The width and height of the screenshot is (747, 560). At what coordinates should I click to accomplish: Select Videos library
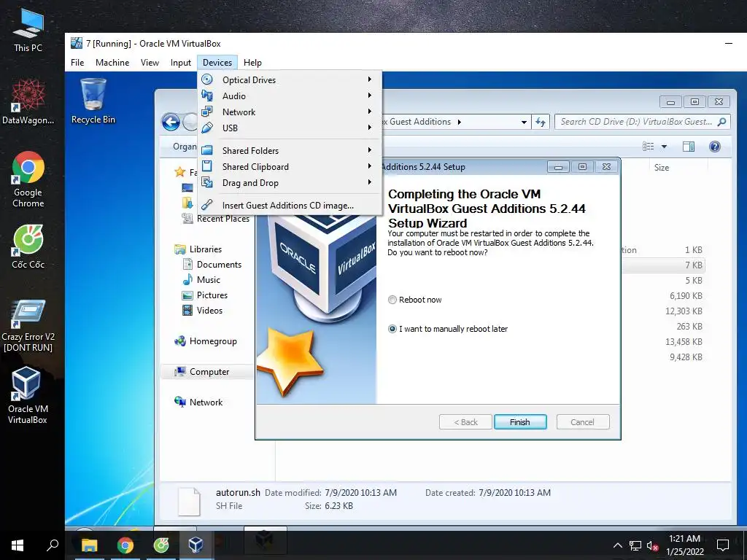[x=203, y=310]
